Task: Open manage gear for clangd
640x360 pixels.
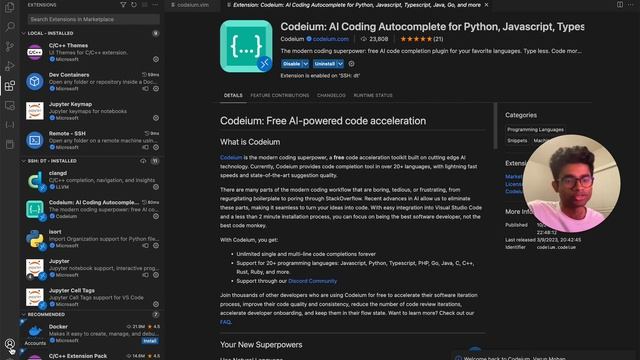Action: pyautogui.click(x=156, y=187)
